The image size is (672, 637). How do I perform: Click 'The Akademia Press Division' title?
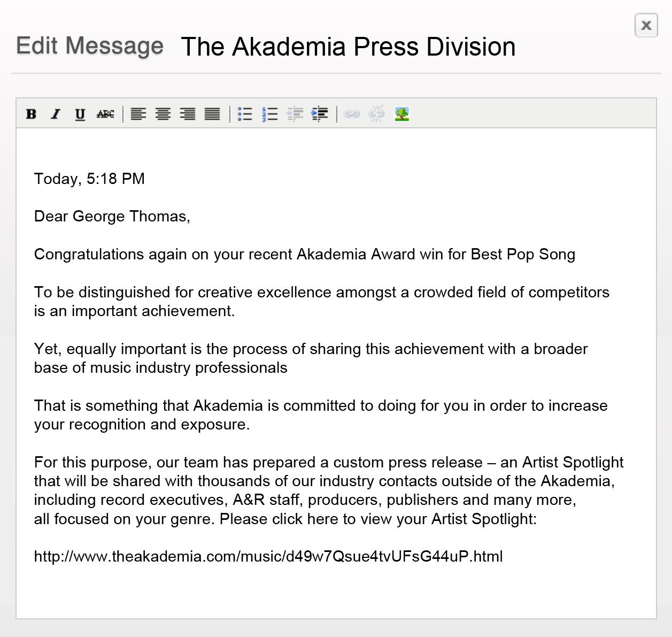tap(349, 47)
